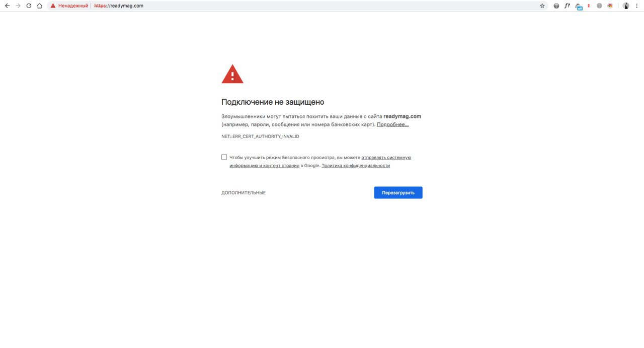Follow the "Подробнее…" link
644x348 pixels.
pyautogui.click(x=393, y=124)
